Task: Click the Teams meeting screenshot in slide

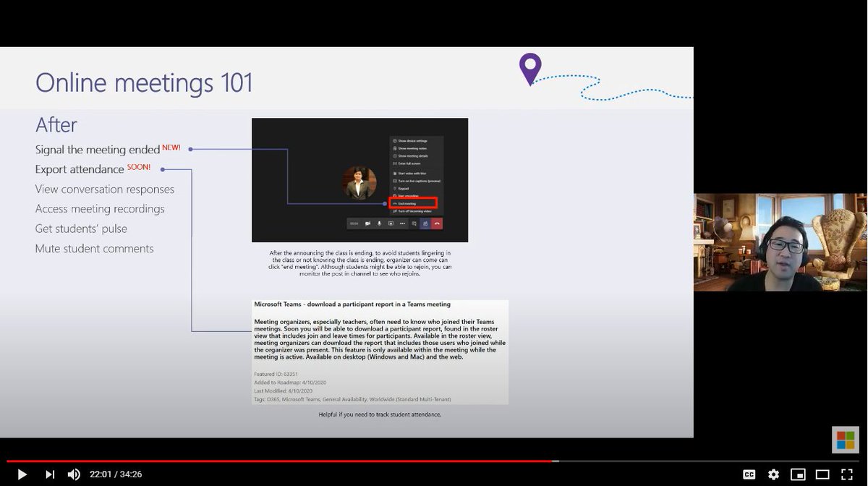Action: click(359, 180)
